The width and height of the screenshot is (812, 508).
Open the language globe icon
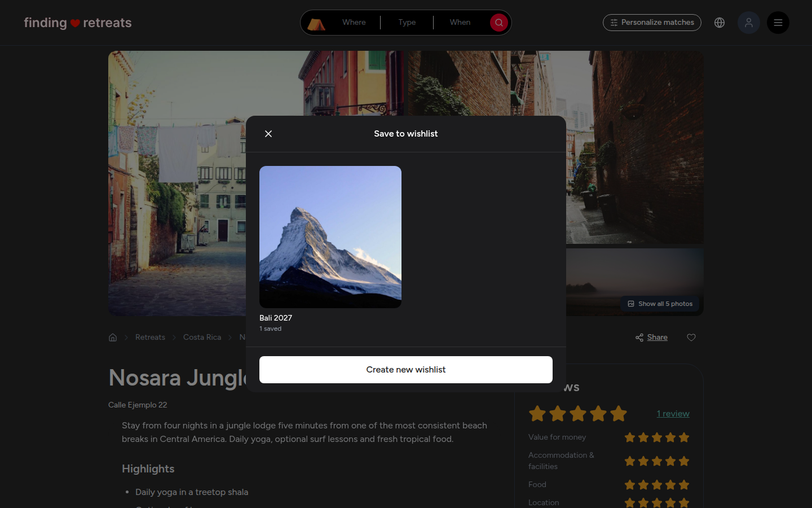pos(720,23)
